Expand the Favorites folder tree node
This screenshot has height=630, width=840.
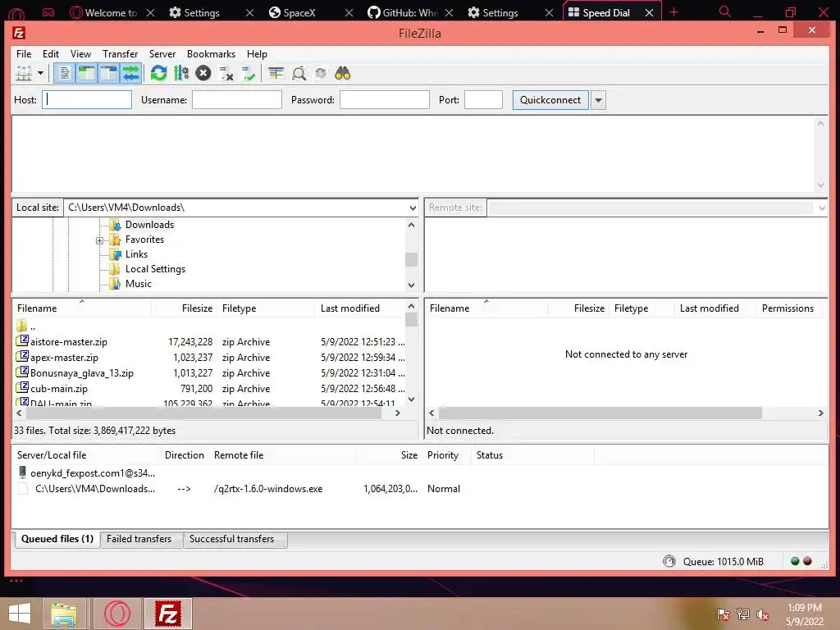point(99,240)
